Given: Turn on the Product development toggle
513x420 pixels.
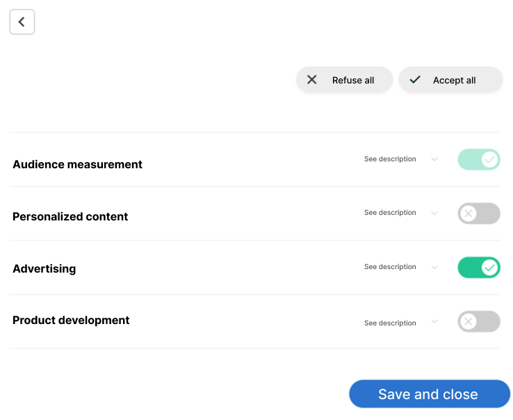Looking at the screenshot, I should tap(478, 321).
